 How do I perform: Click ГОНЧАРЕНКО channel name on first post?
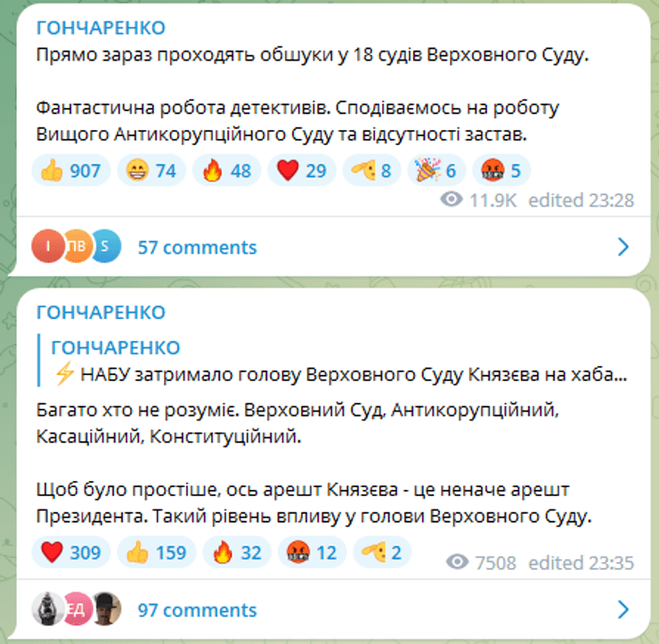pos(101,27)
